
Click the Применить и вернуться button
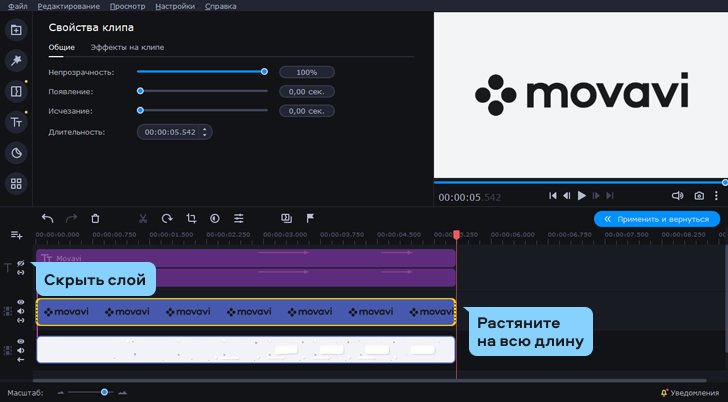tap(656, 218)
